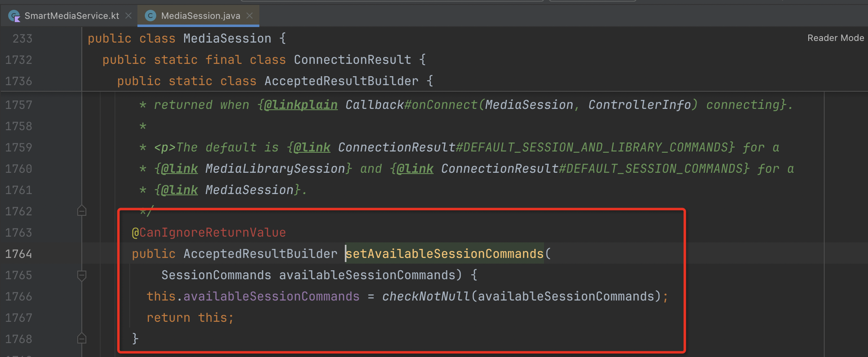Collapse the fold marker at line 1768
The width and height of the screenshot is (868, 357).
pos(81,339)
